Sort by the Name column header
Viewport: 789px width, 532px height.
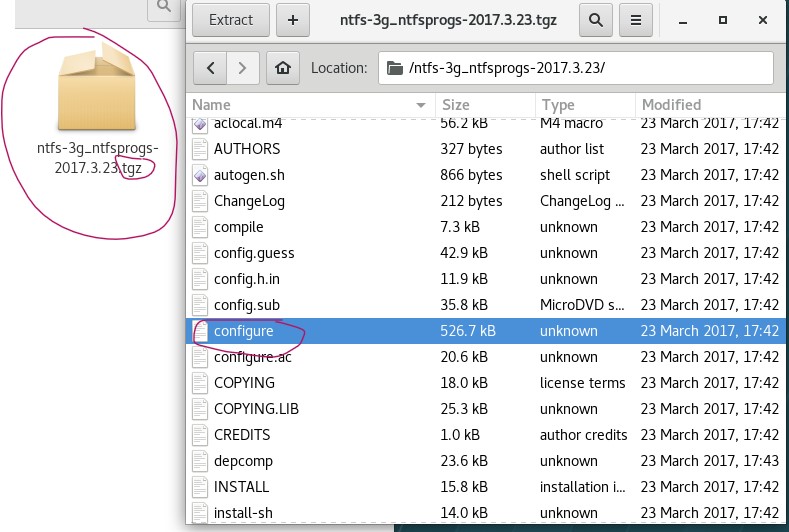pos(310,105)
